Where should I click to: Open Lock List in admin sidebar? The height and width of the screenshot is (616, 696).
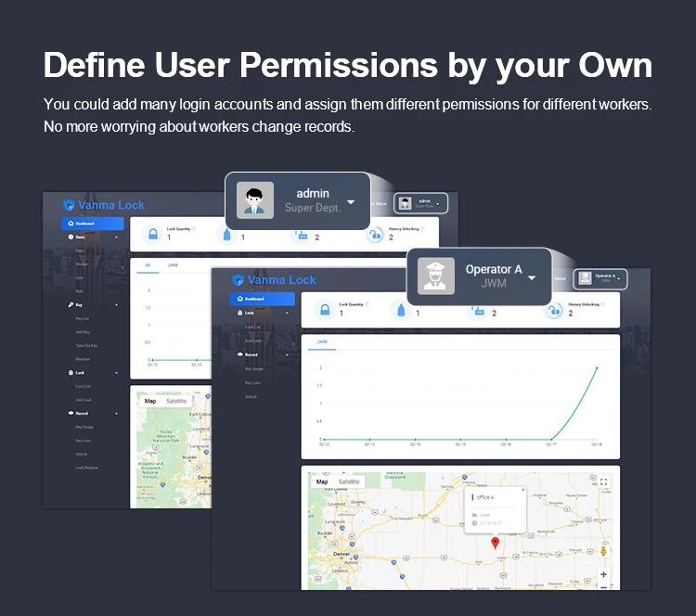83,387
